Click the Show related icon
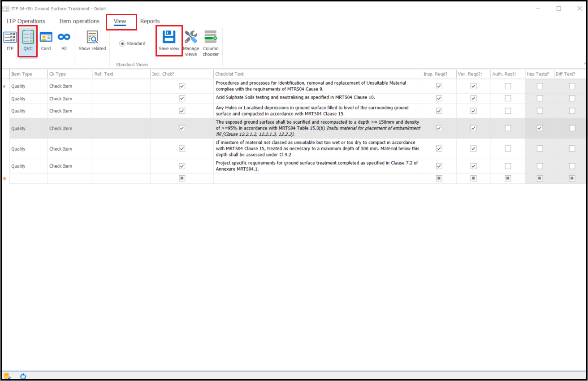This screenshot has width=588, height=381. [92, 38]
